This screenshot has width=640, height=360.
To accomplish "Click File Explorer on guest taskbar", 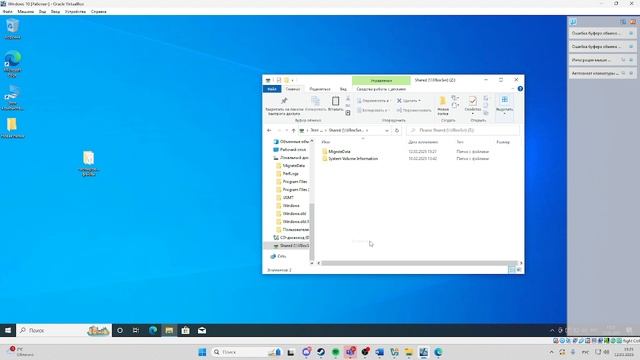I will point(169,330).
